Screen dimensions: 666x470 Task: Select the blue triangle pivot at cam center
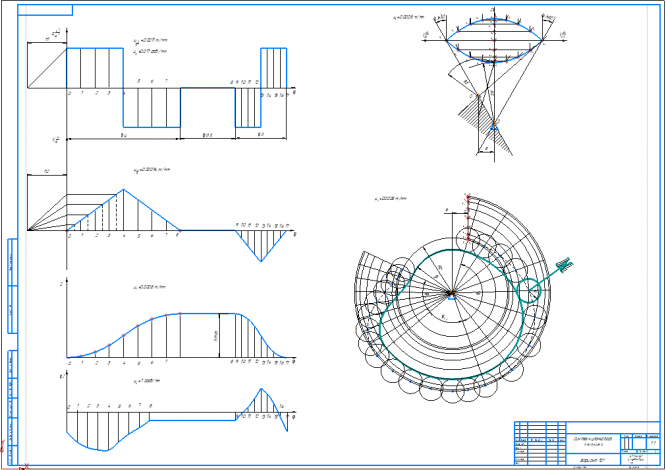pos(452,296)
